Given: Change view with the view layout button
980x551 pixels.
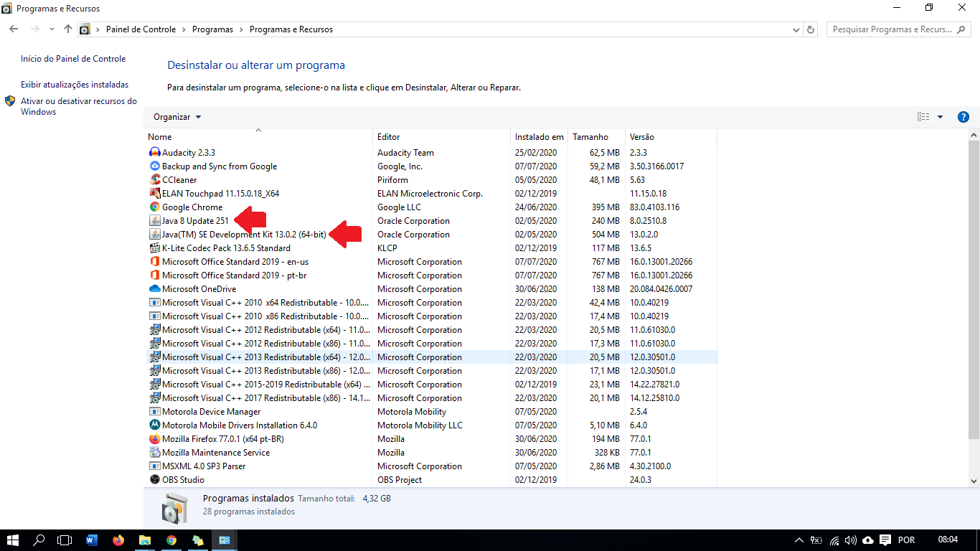Looking at the screenshot, I should click(923, 117).
